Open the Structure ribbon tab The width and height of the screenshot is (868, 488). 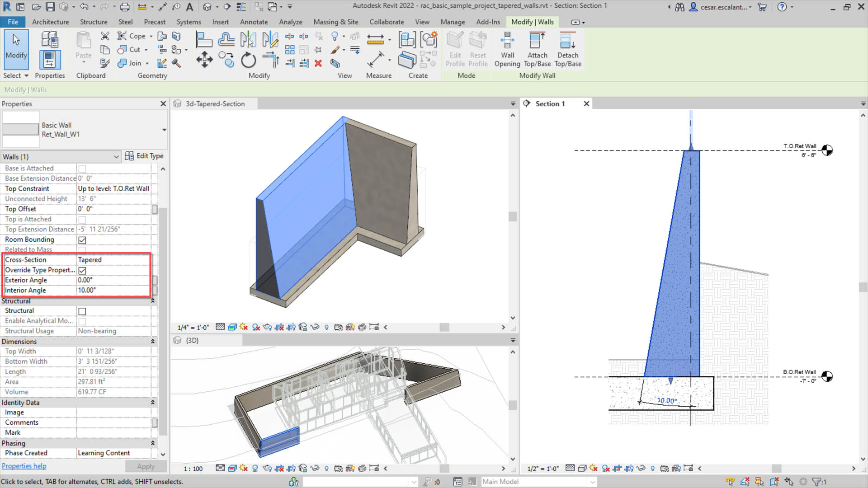click(94, 22)
